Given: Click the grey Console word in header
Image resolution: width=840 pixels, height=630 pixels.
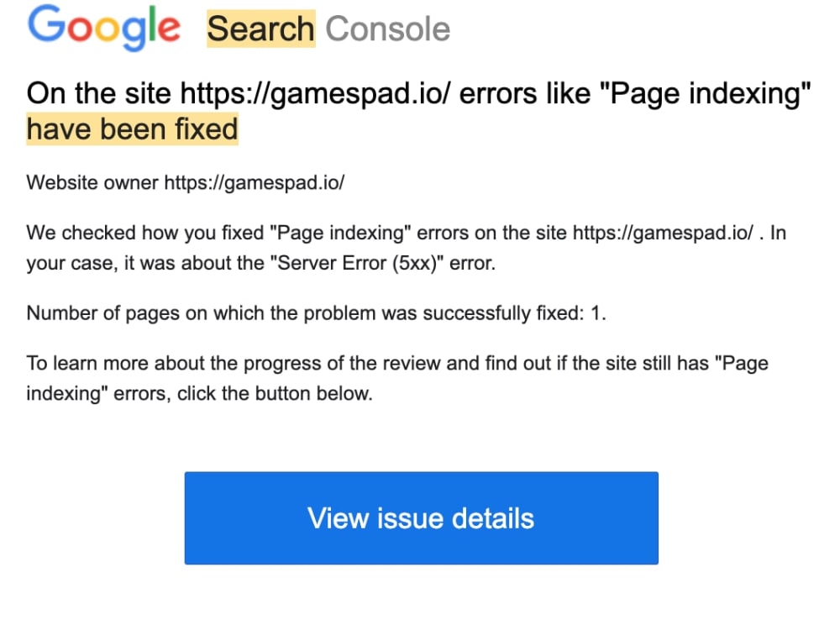Looking at the screenshot, I should 388,29.
